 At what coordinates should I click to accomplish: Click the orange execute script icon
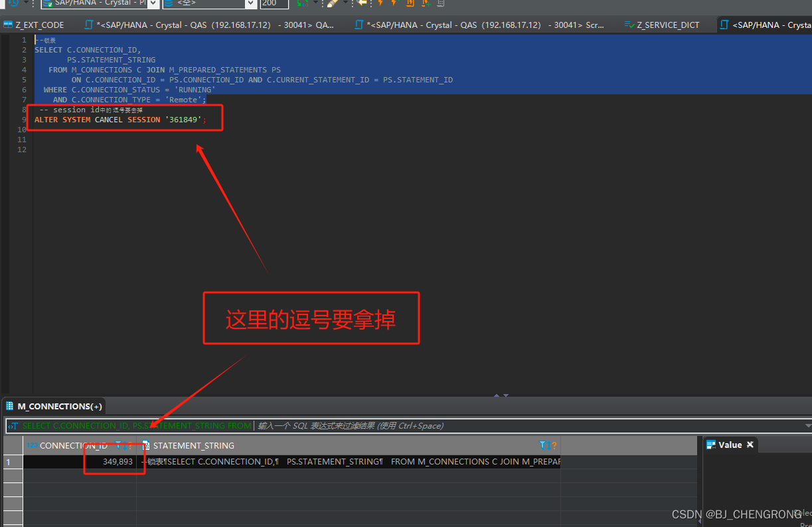pyautogui.click(x=410, y=3)
